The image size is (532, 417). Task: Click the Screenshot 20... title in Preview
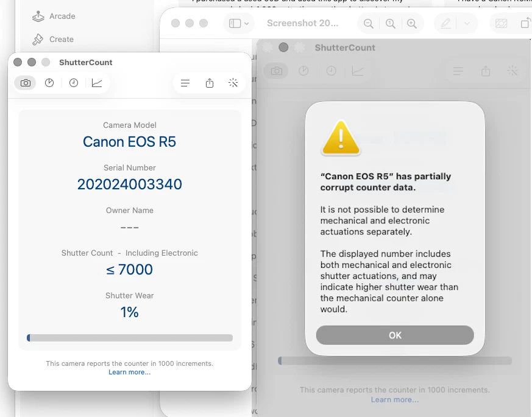pyautogui.click(x=303, y=23)
